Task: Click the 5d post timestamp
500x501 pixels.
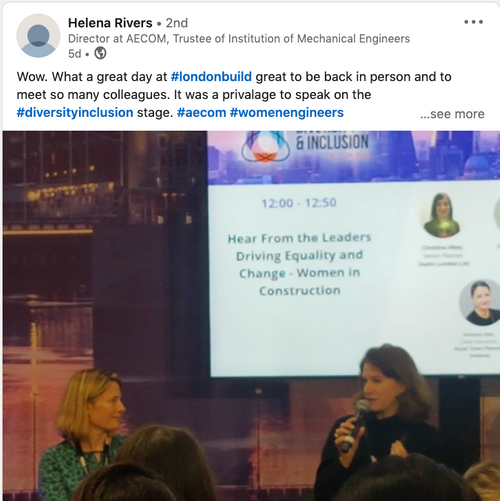Action: [x=75, y=53]
